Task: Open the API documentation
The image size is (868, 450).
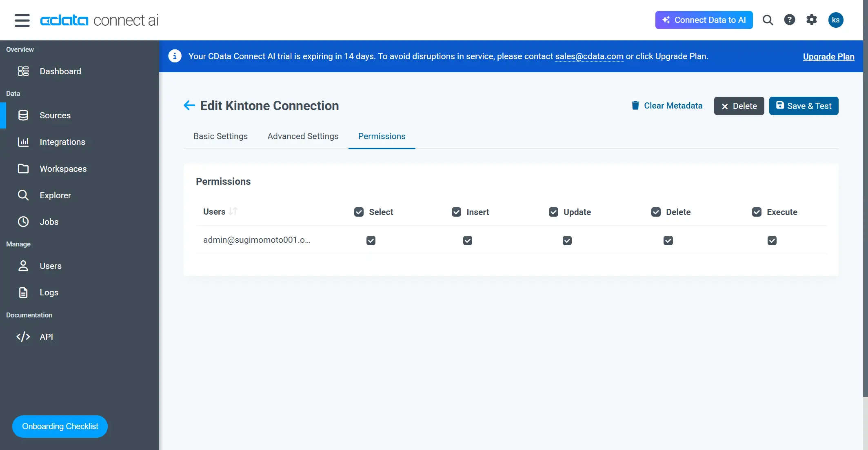Action: click(x=46, y=337)
